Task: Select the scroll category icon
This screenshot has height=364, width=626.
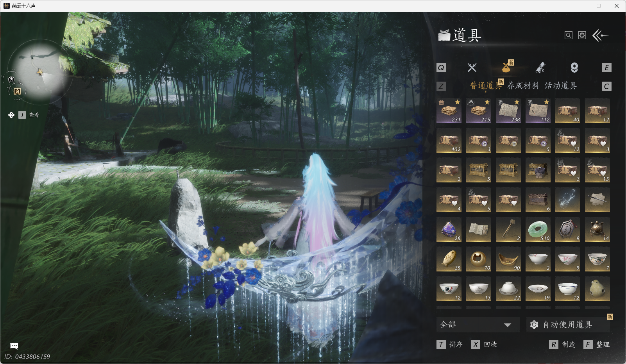Action: (x=540, y=68)
